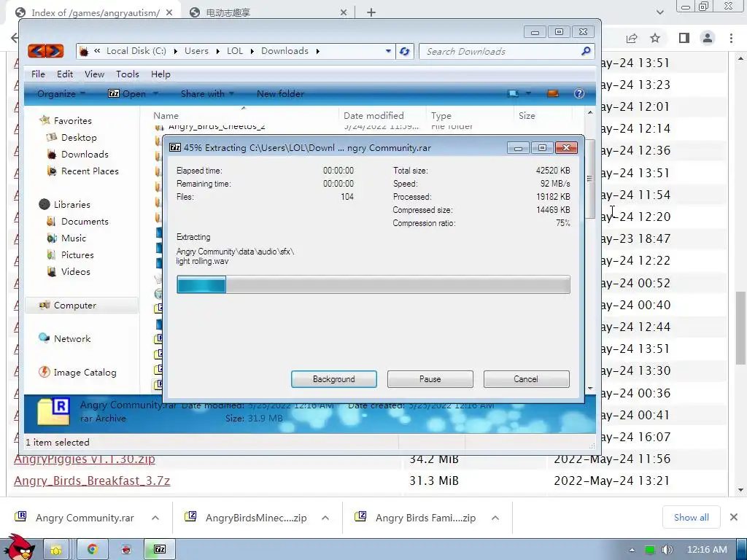747x560 pixels.
Task: Click refresh icon beside address bar
Action: (404, 51)
